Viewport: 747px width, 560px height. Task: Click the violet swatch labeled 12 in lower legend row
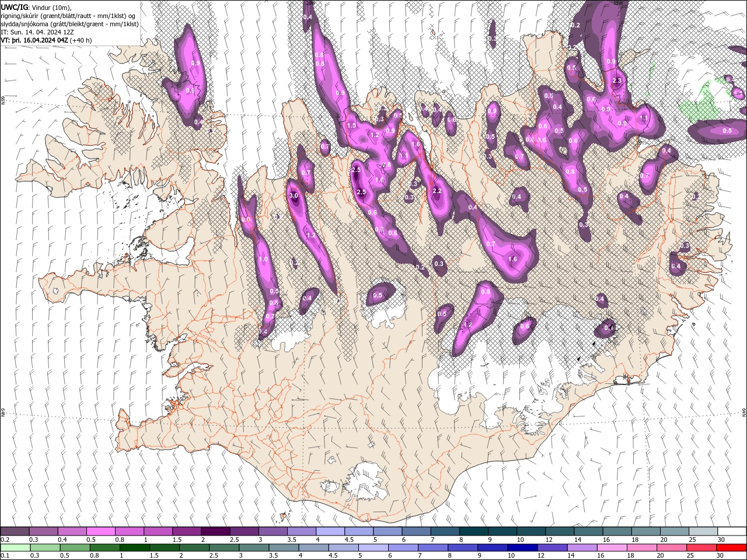(x=552, y=547)
